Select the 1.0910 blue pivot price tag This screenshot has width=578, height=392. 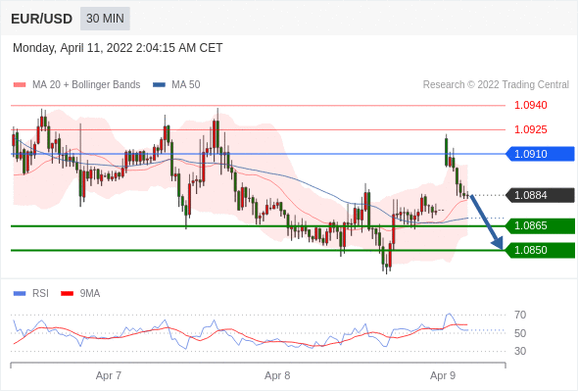point(540,154)
